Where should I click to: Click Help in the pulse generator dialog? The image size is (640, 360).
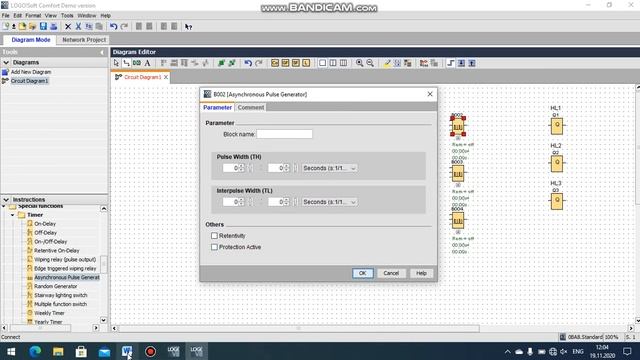[x=421, y=273]
